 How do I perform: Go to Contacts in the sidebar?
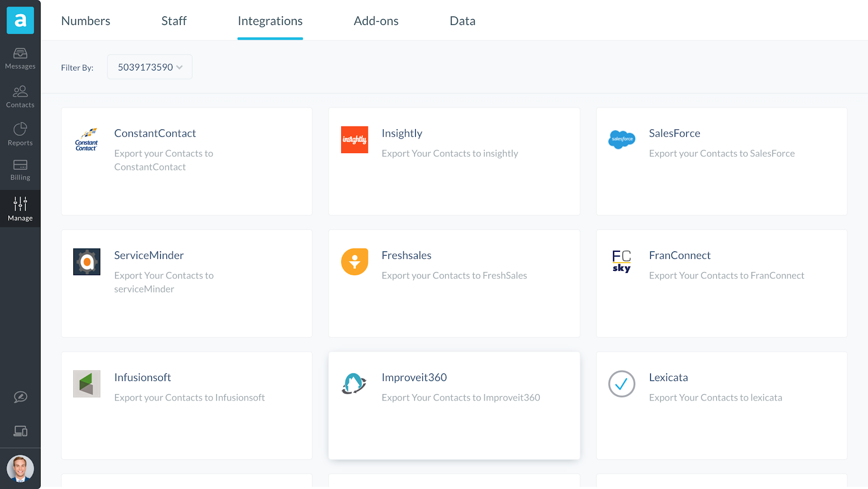coord(20,97)
